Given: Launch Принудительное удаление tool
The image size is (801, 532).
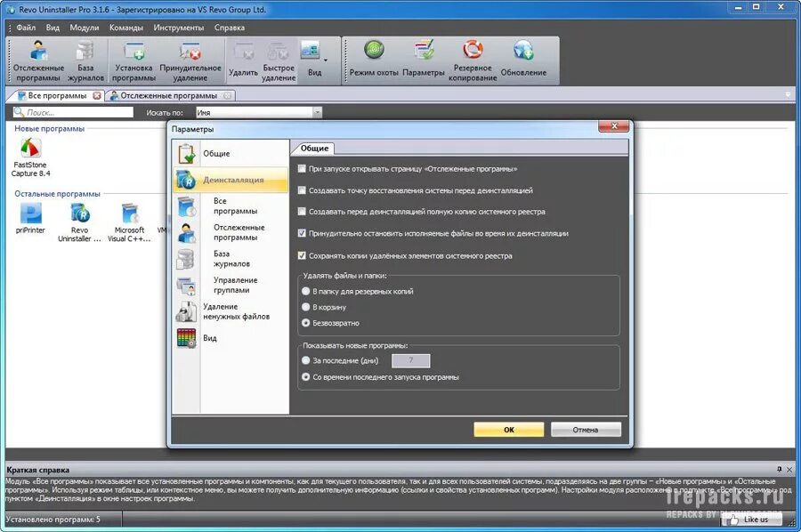Looking at the screenshot, I should 190,61.
